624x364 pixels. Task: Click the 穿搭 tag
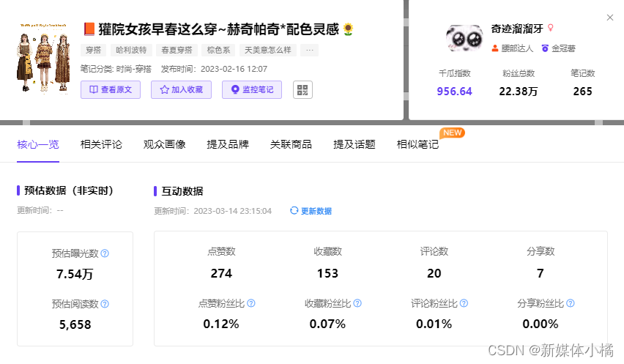tap(94, 50)
